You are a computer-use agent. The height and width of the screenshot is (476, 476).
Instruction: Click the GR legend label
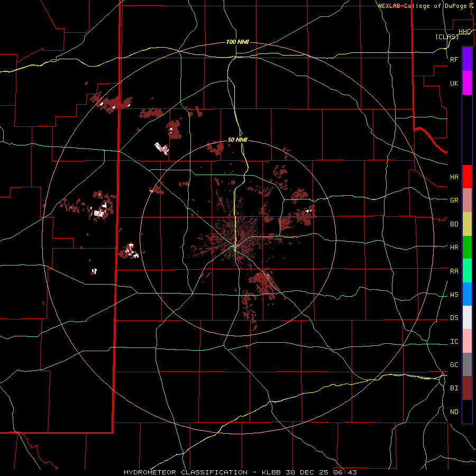point(454,200)
